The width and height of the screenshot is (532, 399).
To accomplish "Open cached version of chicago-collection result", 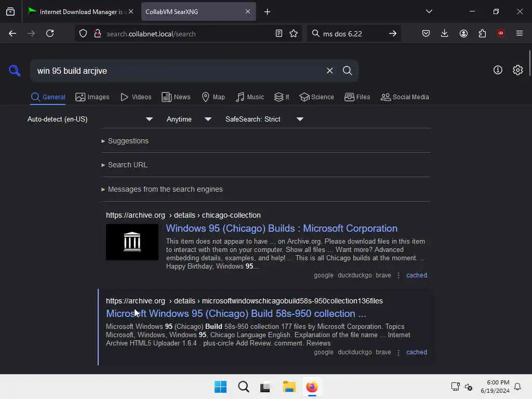I will click(x=416, y=275).
